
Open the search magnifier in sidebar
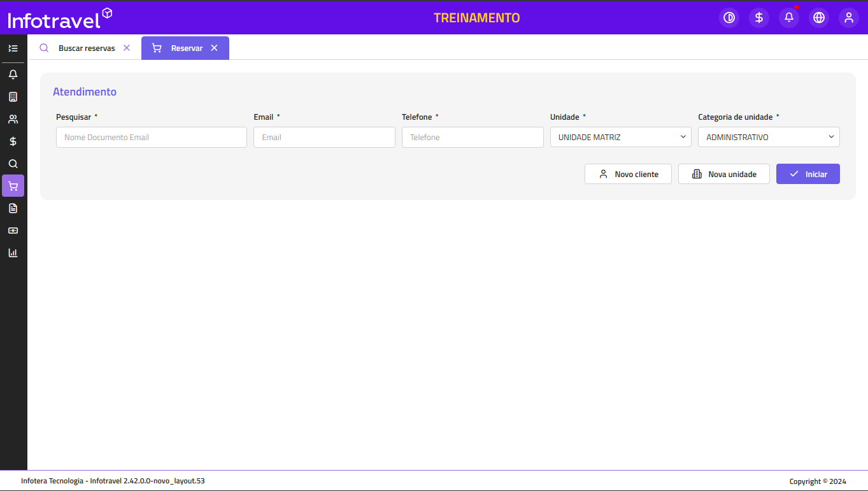click(x=13, y=164)
